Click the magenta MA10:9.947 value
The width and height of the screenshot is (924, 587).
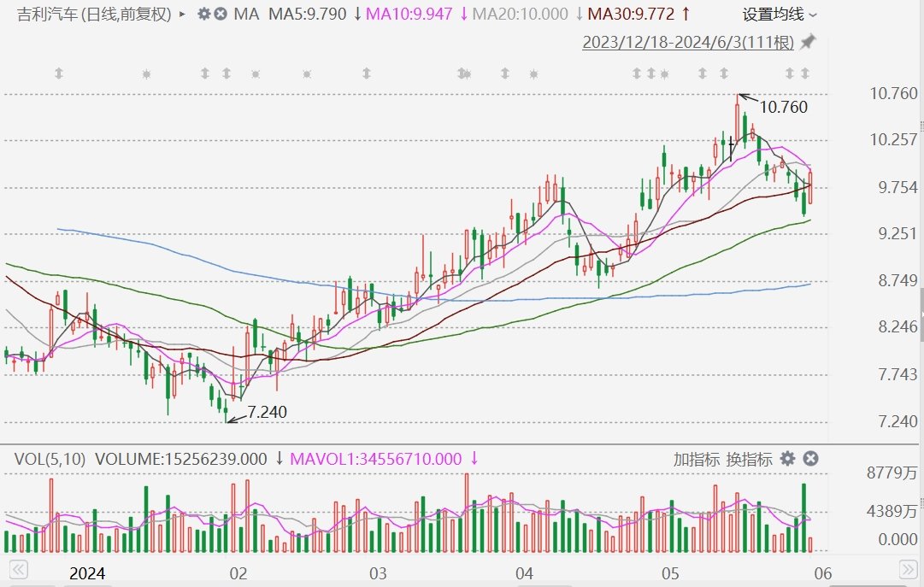tap(409, 15)
